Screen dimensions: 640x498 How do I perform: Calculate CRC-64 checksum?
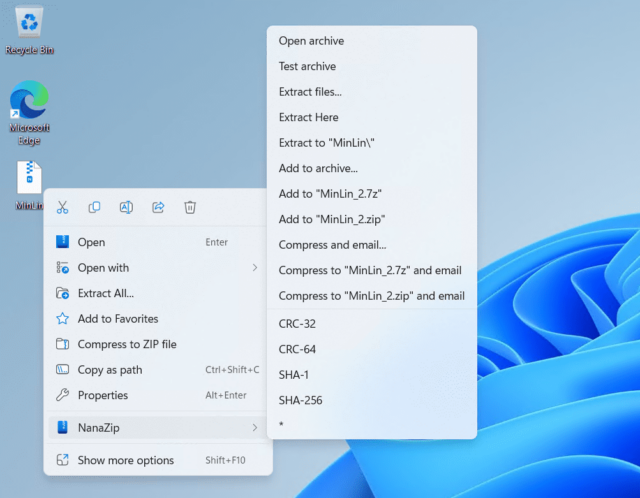click(x=372, y=349)
